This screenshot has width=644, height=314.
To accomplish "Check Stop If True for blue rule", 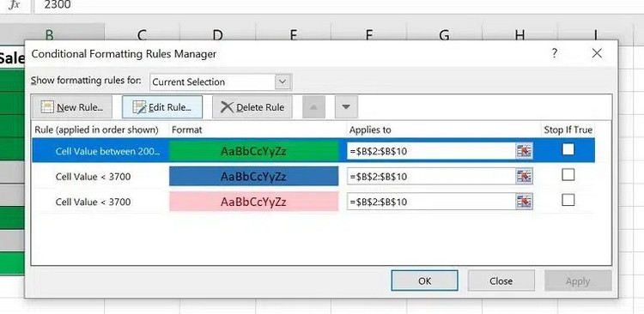I will pyautogui.click(x=568, y=175).
